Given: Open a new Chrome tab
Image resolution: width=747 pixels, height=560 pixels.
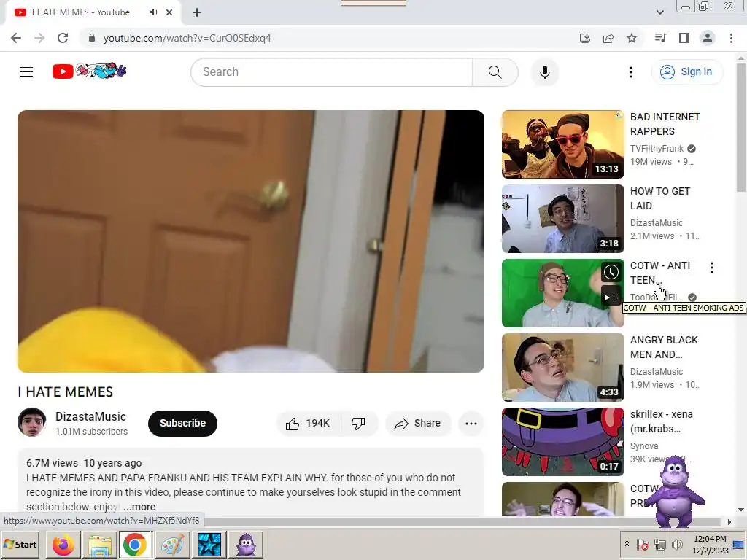Looking at the screenshot, I should 197,12.
